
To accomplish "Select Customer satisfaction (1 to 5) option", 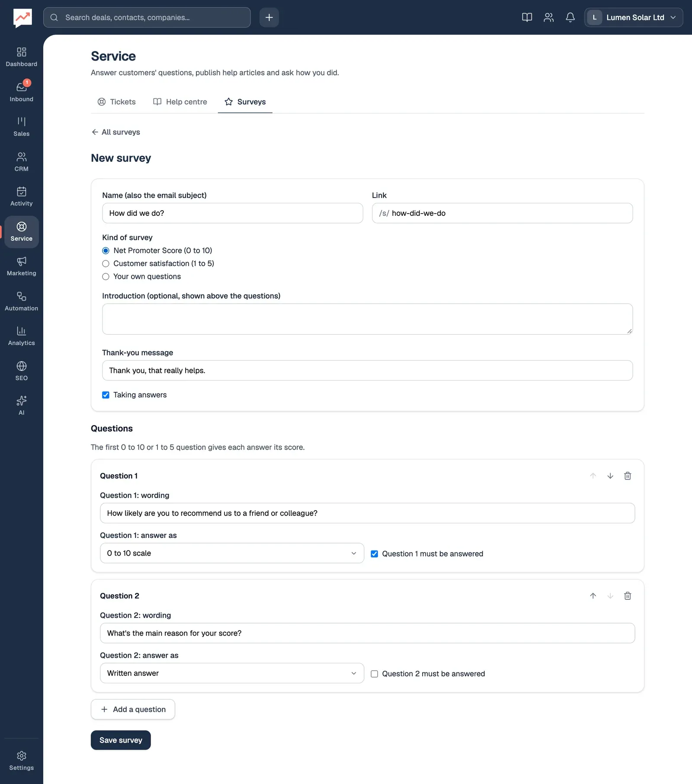I will pyautogui.click(x=106, y=264).
